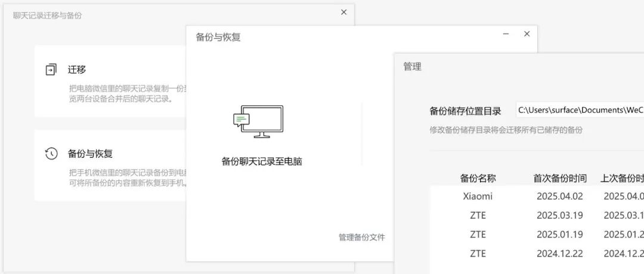Viewport: 644px width, 274px height.
Task: Click the 首次备份时间 column header
Action: 560,179
